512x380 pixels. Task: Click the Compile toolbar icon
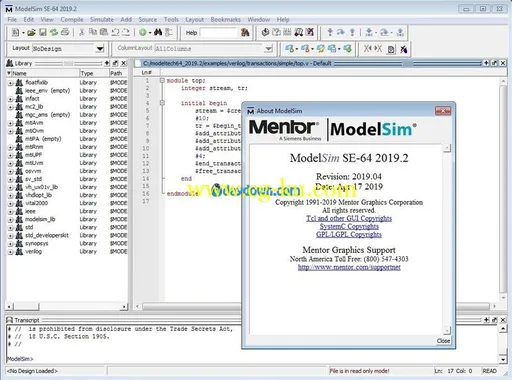point(265,32)
